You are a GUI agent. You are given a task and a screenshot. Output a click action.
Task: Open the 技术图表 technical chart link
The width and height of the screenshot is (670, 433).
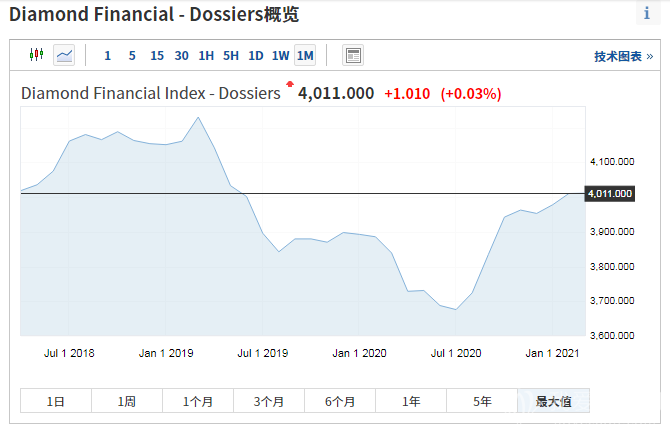(623, 56)
